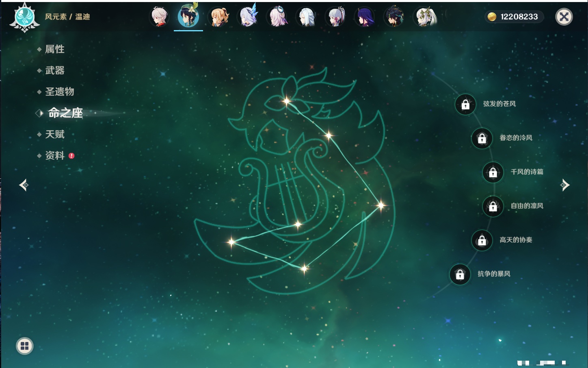The image size is (588, 368).
Task: Open the 武器 weapon page
Action: coord(55,70)
